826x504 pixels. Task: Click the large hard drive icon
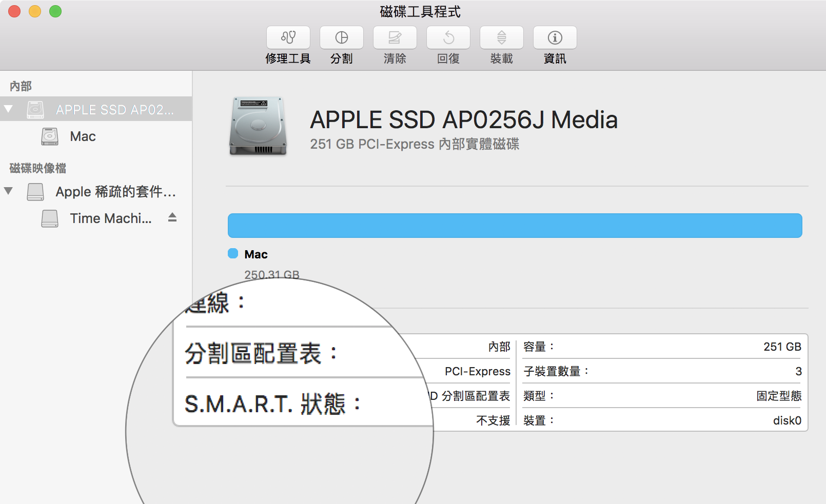(258, 126)
